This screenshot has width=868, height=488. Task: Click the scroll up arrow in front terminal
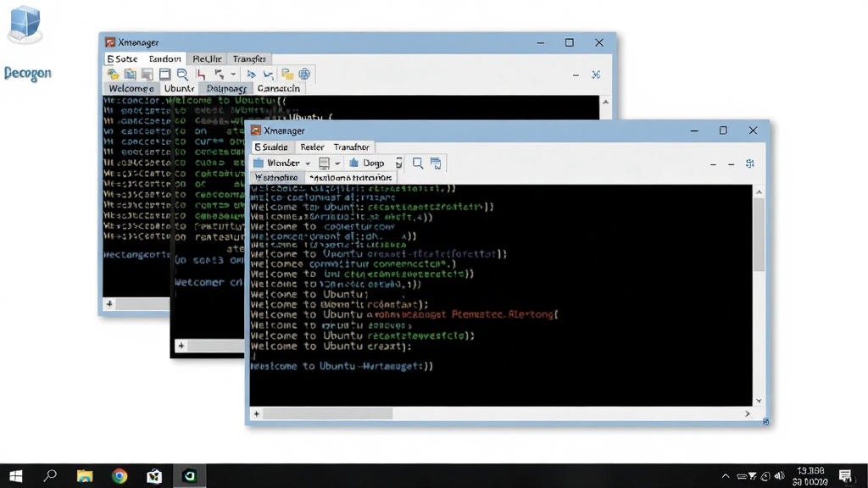point(759,191)
